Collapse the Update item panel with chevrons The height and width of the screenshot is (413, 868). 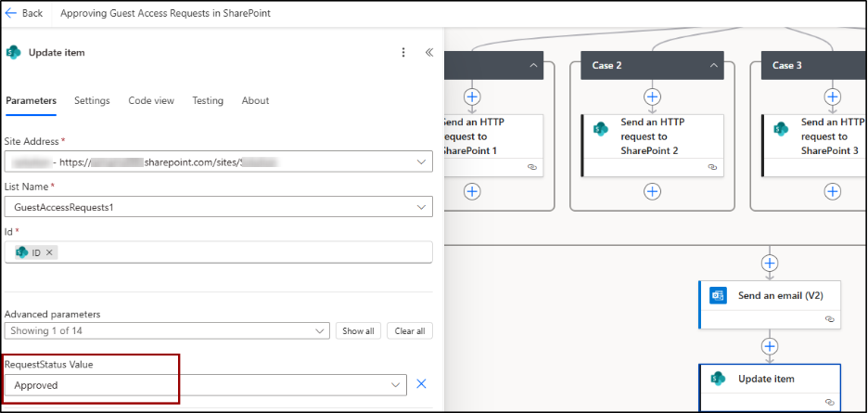point(429,53)
